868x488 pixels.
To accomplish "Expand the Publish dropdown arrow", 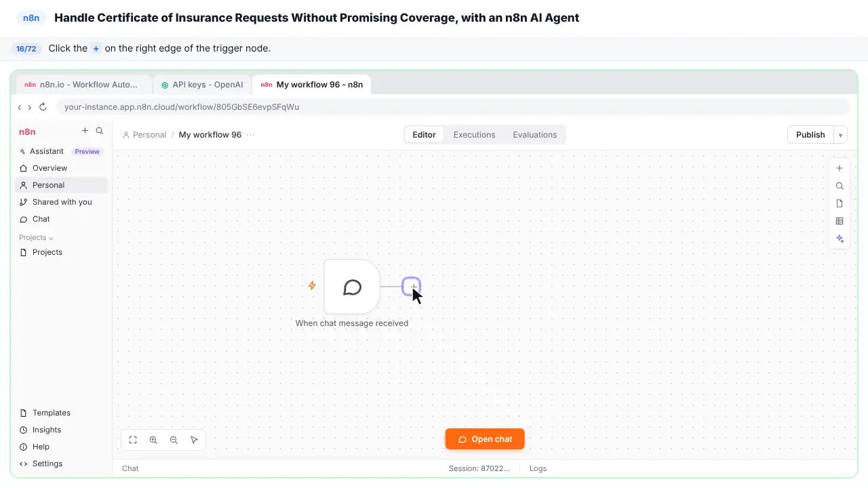I will point(840,135).
